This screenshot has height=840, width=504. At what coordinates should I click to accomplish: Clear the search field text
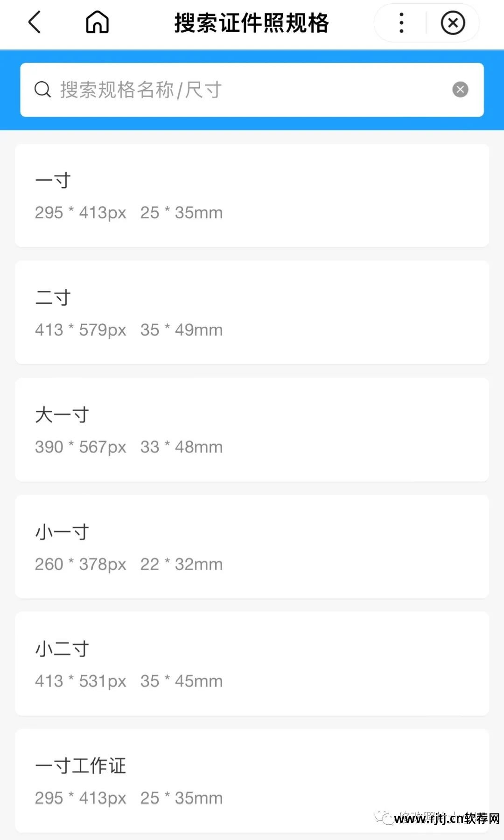click(x=460, y=90)
